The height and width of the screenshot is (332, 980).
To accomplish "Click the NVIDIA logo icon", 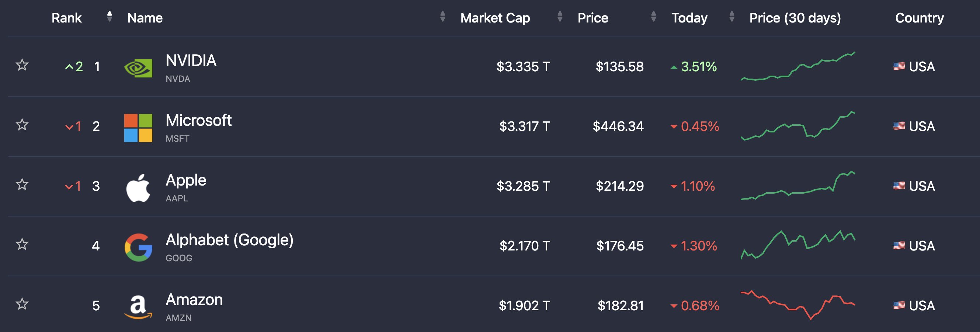I will 138,68.
